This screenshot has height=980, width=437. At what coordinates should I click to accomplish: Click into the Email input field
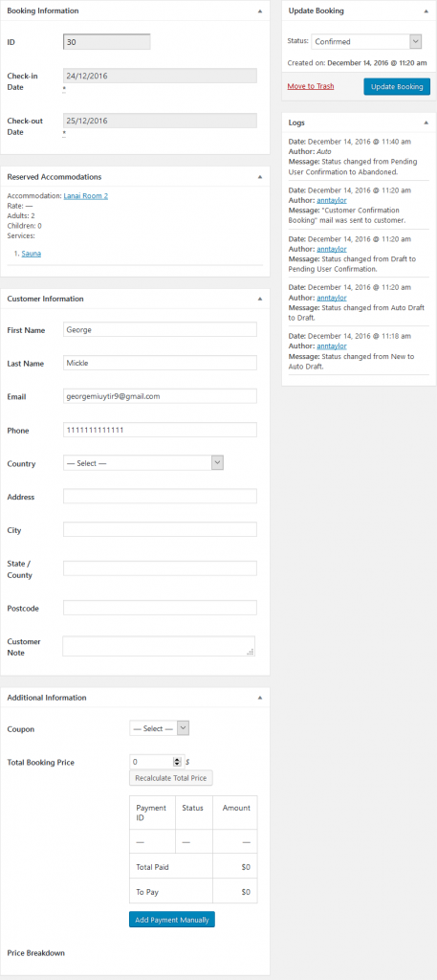[x=160, y=396]
